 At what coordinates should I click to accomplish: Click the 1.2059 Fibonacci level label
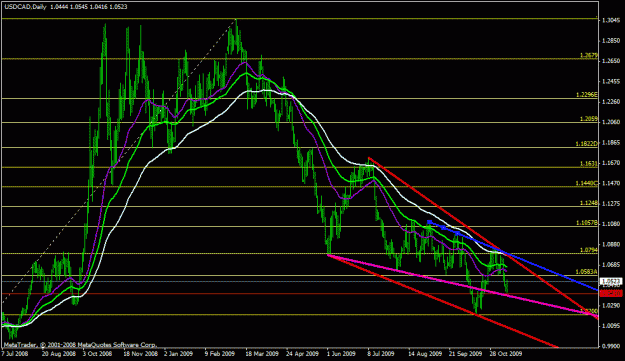[589, 119]
